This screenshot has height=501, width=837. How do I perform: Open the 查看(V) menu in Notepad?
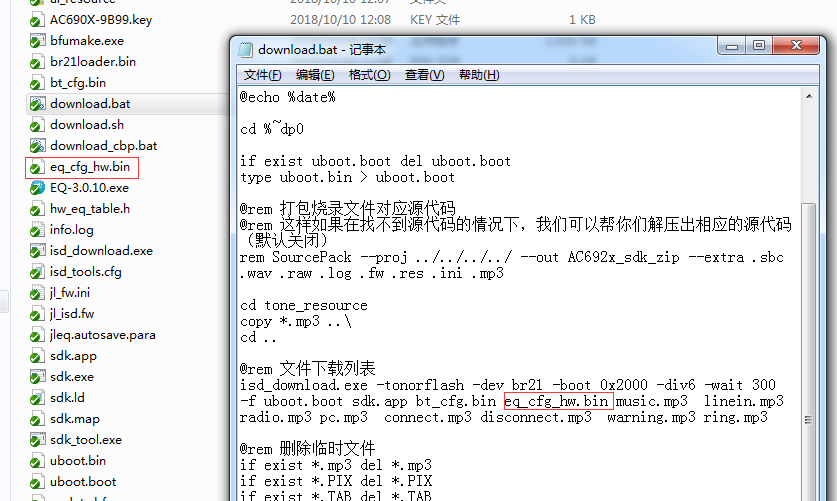click(424, 75)
